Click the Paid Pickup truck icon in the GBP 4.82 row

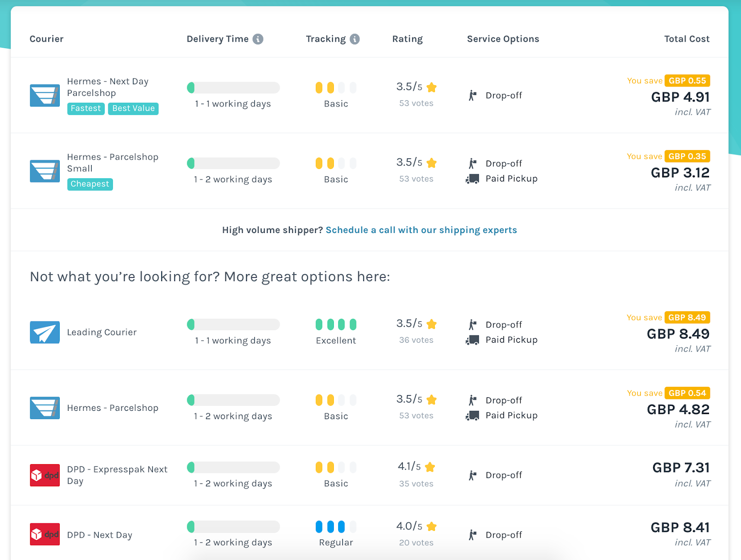click(x=472, y=415)
